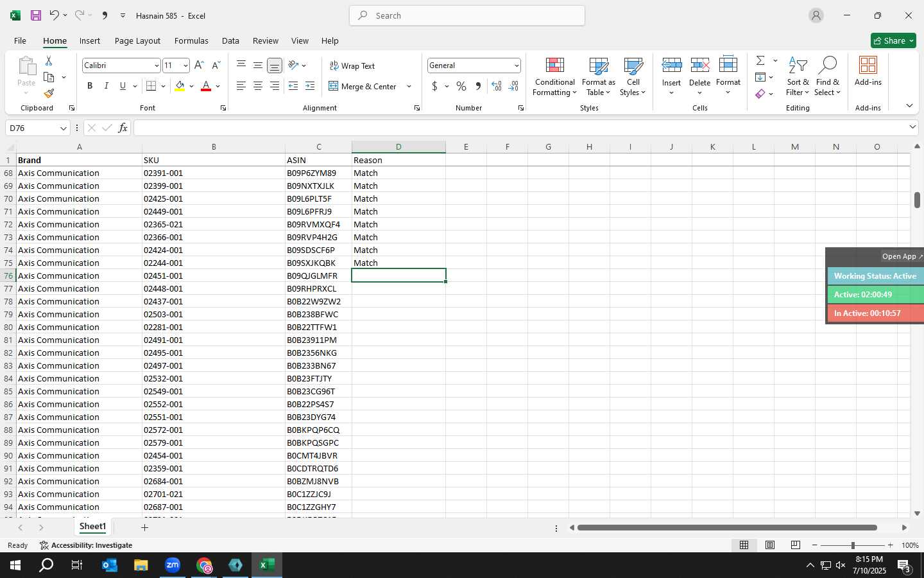Click AutoSum sigma icon
This screenshot has height=578, width=924.
tap(760, 60)
